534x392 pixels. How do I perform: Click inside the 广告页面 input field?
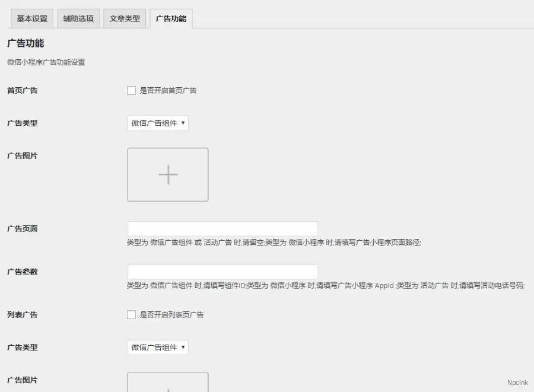tap(223, 228)
